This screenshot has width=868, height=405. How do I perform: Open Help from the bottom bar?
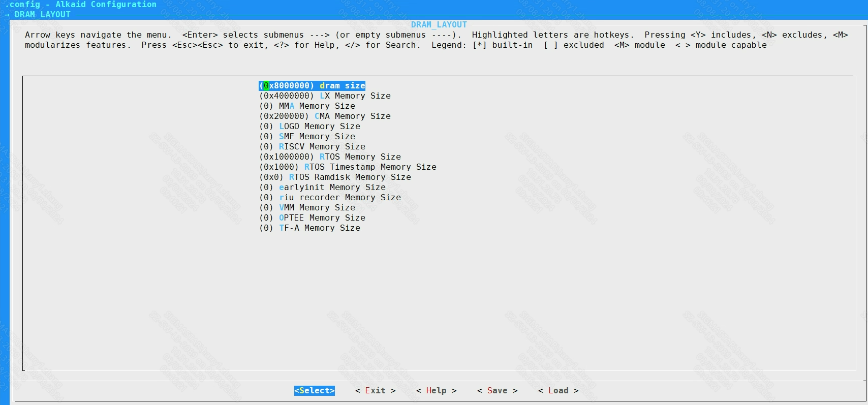436,391
